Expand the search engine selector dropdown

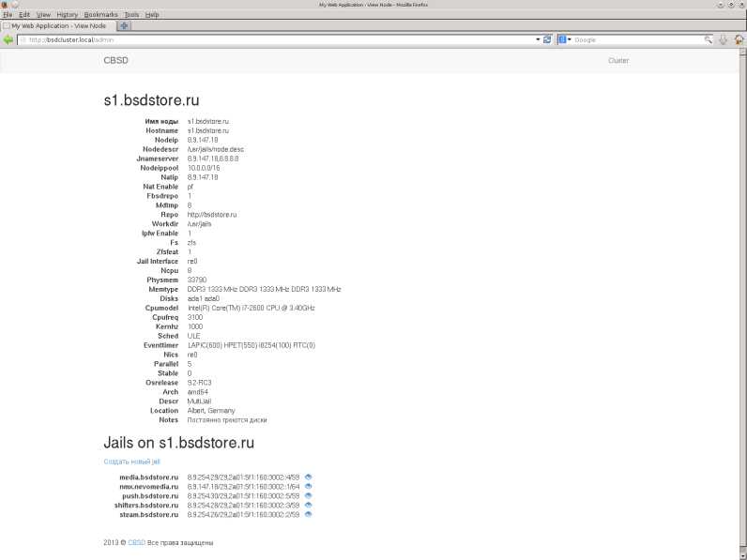[570, 40]
